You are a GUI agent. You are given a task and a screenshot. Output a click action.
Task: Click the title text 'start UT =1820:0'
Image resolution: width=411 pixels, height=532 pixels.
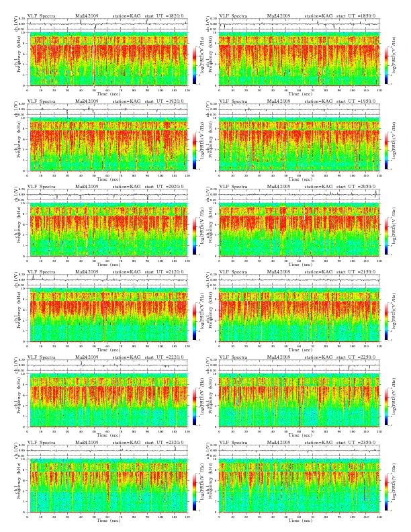point(164,16)
